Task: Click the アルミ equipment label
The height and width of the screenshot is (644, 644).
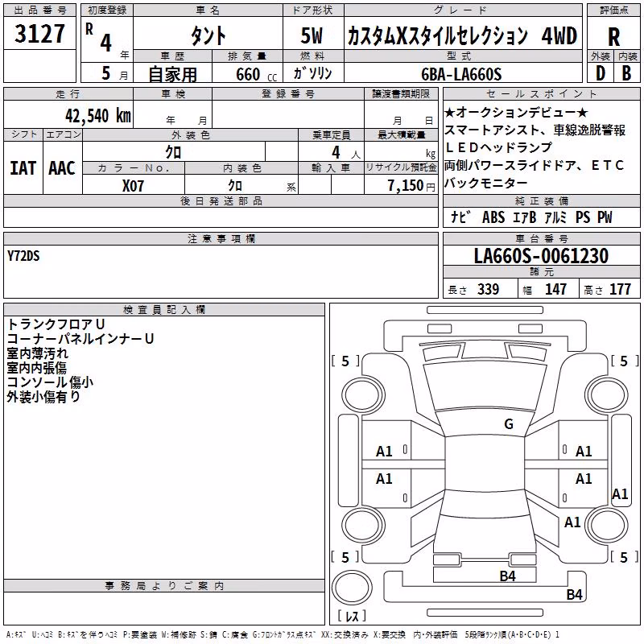Action: [x=555, y=217]
